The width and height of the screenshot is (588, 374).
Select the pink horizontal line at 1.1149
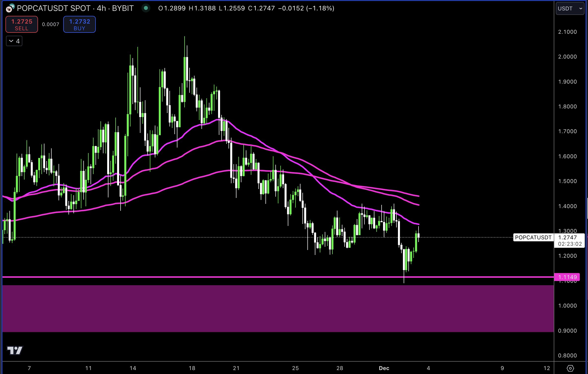tap(278, 277)
